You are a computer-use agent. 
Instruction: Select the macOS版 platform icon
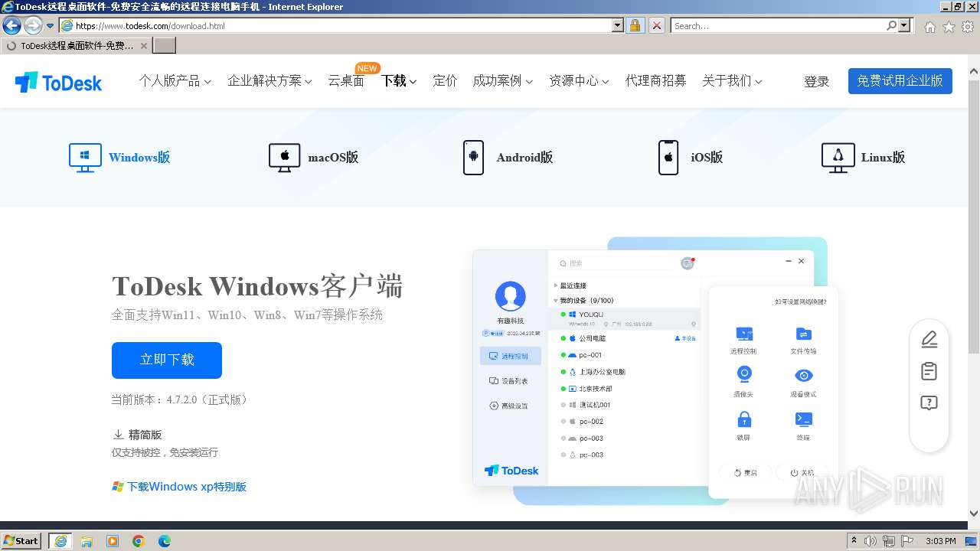[284, 158]
